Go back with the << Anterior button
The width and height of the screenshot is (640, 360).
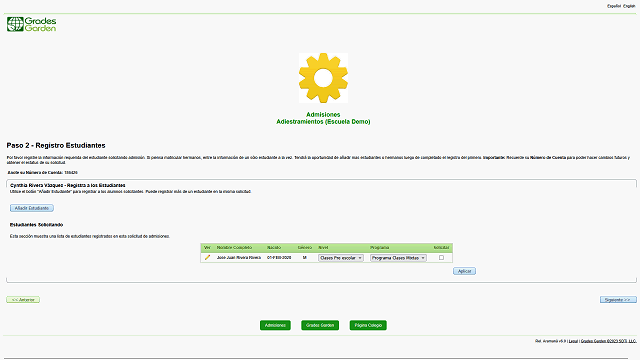click(23, 300)
